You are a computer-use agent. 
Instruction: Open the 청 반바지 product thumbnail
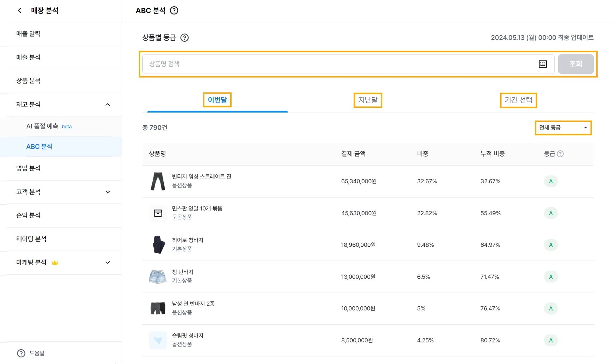pos(158,277)
